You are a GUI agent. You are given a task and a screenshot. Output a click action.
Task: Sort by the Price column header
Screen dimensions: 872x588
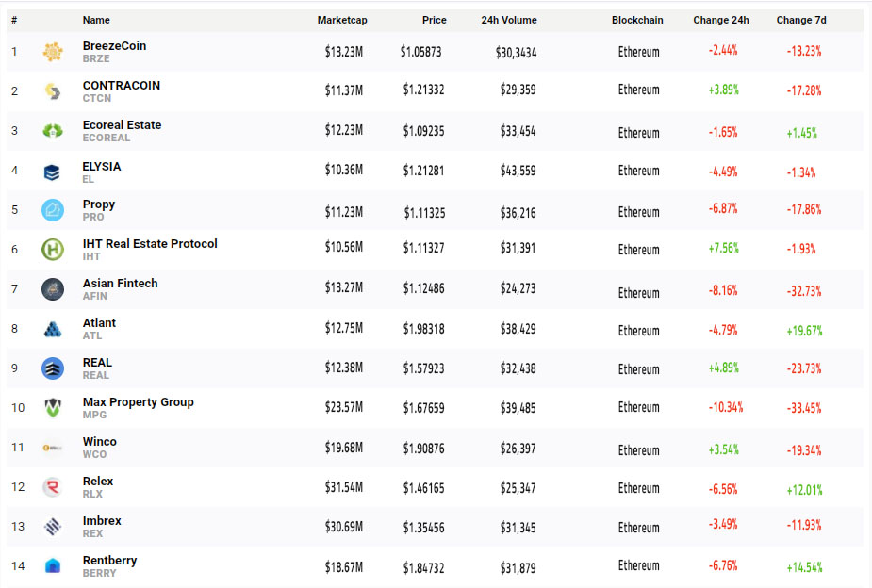(x=434, y=20)
